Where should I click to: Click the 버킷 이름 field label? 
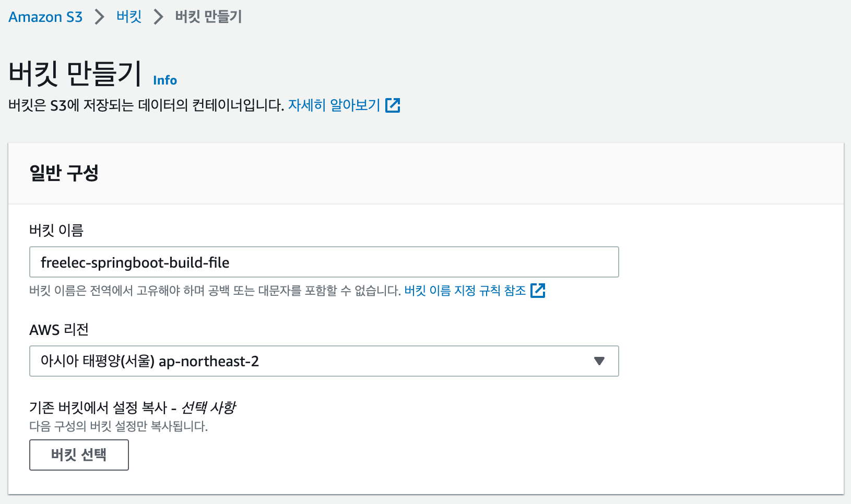[x=56, y=230]
